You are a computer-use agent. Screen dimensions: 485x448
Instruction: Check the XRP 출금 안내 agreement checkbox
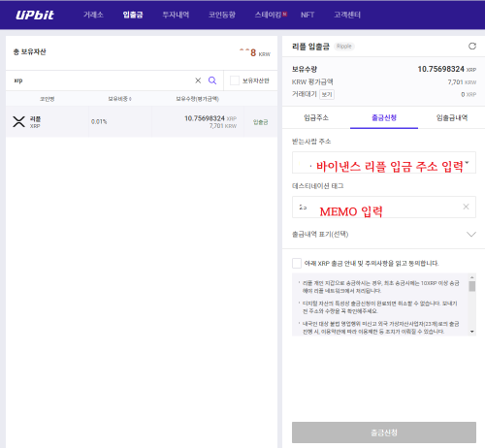coord(297,263)
